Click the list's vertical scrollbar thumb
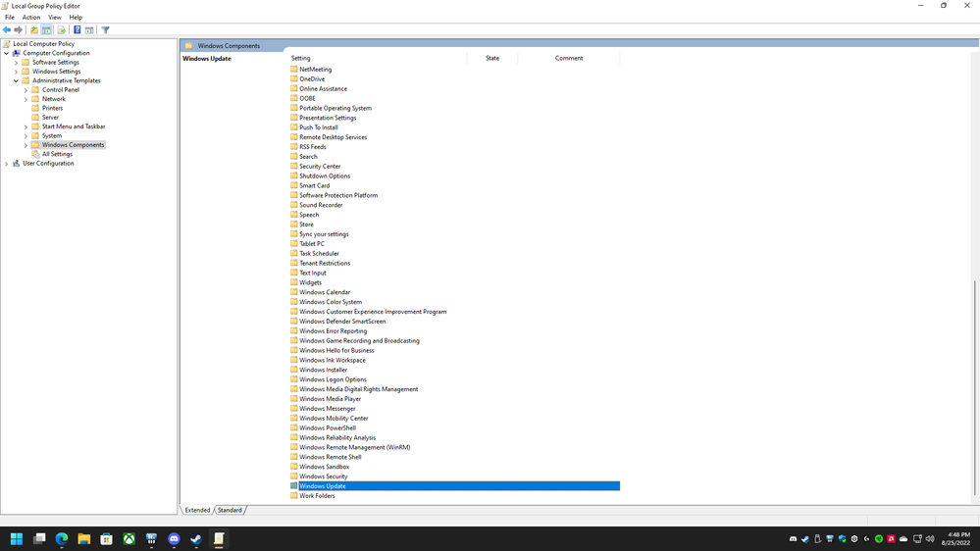This screenshot has height=551, width=980. 974,388
